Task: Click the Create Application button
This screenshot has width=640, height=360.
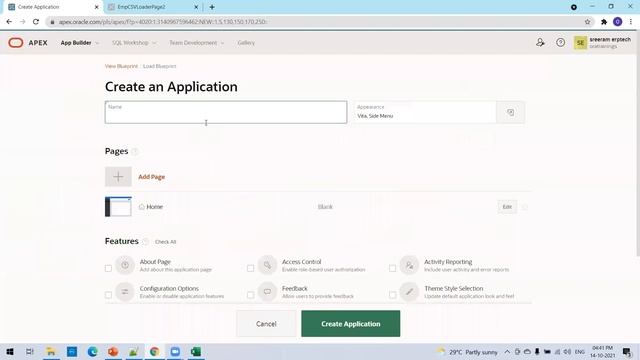Action: [351, 324]
